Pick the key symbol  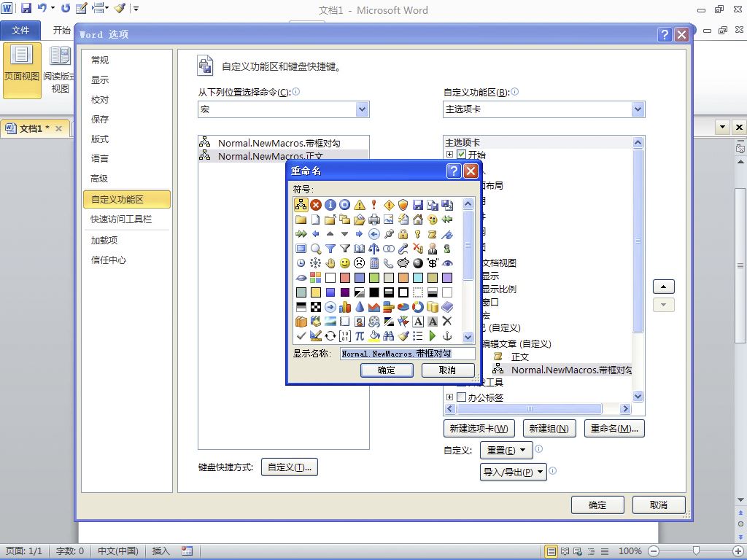tap(418, 234)
